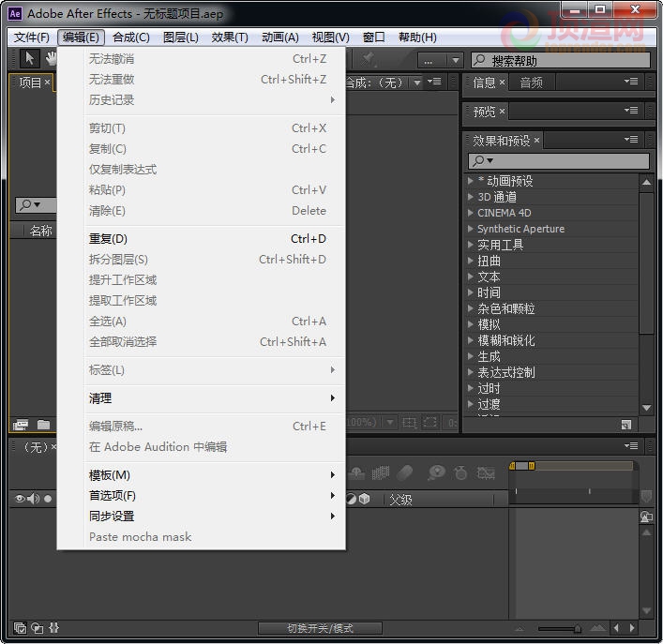Image resolution: width=663 pixels, height=644 pixels.
Task: Click the work area end handle
Action: coord(532,466)
